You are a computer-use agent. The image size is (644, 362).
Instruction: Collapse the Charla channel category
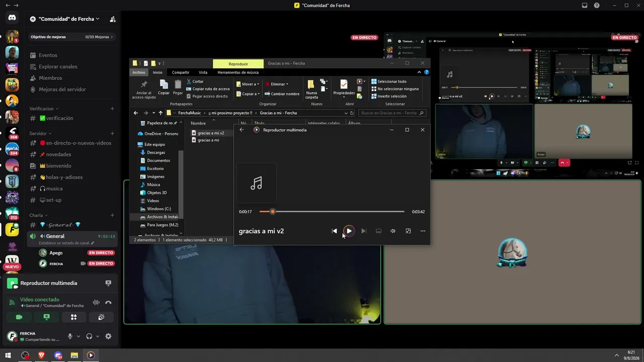38,215
